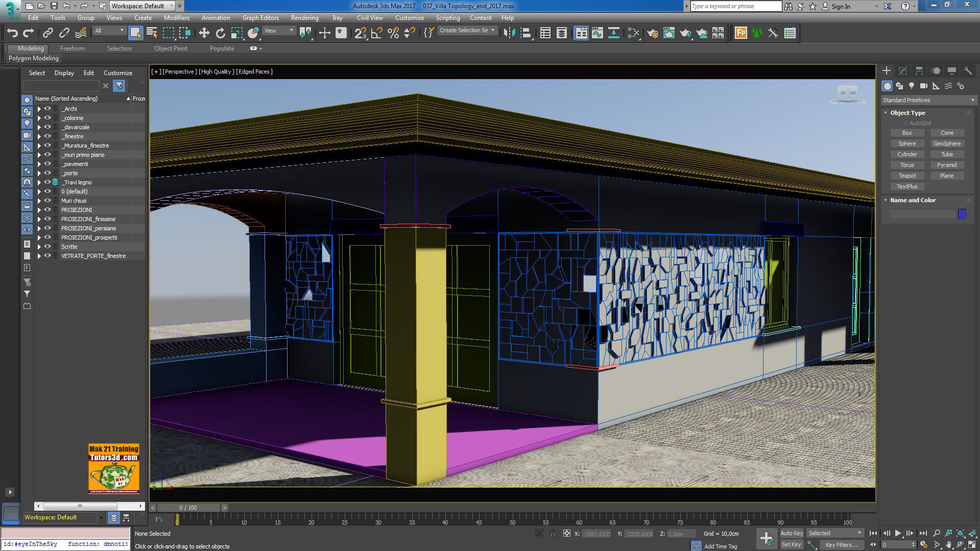Viewport: 980px width, 551px height.
Task: Switch to the Freeform ribbon tab
Action: (x=72, y=49)
